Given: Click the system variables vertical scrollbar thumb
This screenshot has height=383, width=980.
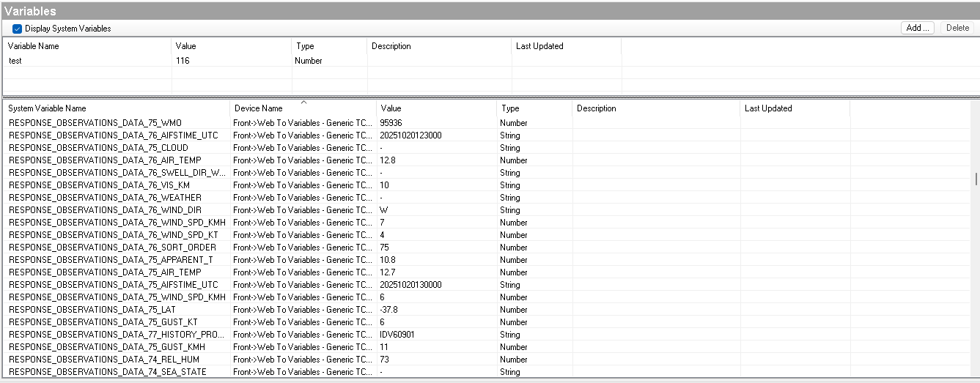Looking at the screenshot, I should click(975, 179).
